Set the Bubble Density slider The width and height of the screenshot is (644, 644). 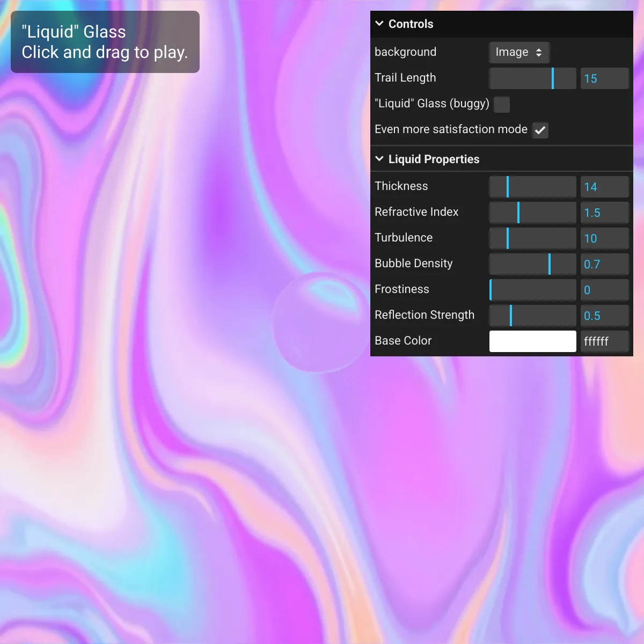(532, 264)
